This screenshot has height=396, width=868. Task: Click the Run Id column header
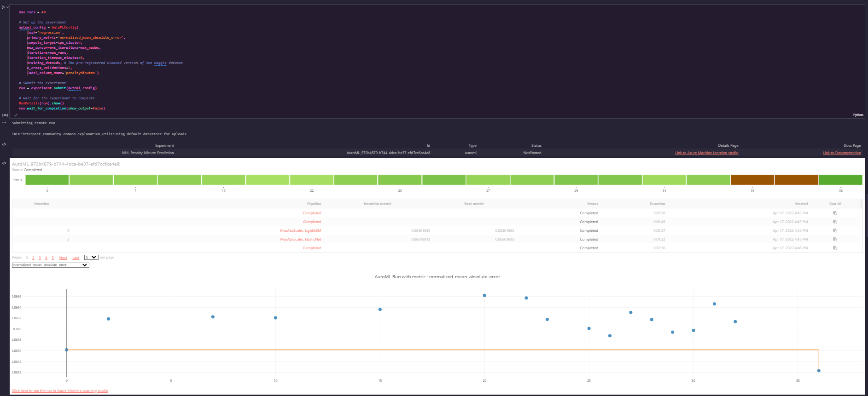click(x=835, y=204)
